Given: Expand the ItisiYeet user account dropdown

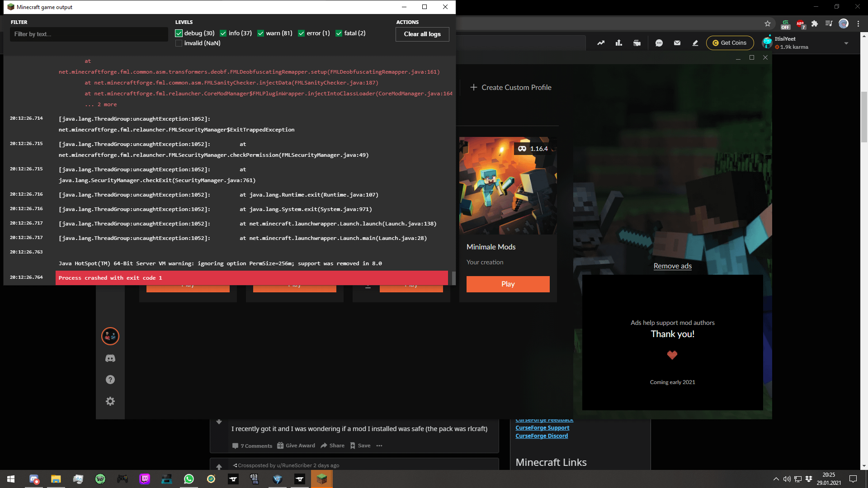Looking at the screenshot, I should (846, 43).
